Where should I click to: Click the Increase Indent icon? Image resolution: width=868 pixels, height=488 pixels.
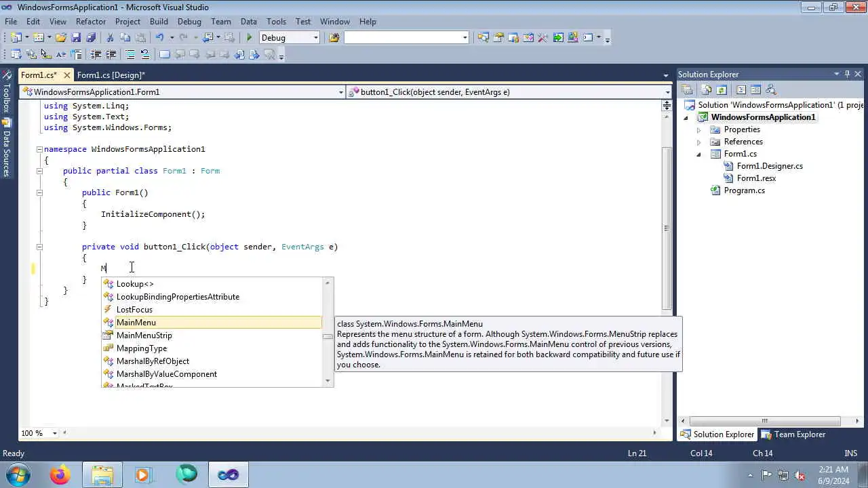[x=111, y=54]
